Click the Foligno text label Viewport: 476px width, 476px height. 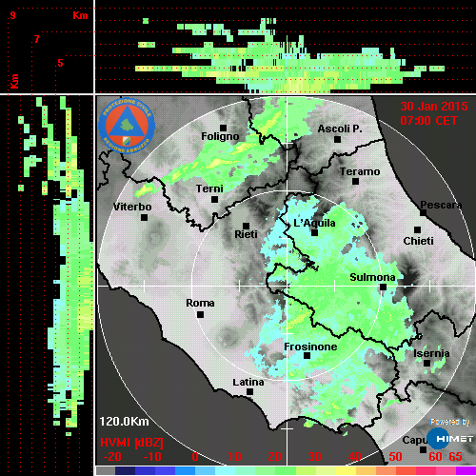coord(220,136)
